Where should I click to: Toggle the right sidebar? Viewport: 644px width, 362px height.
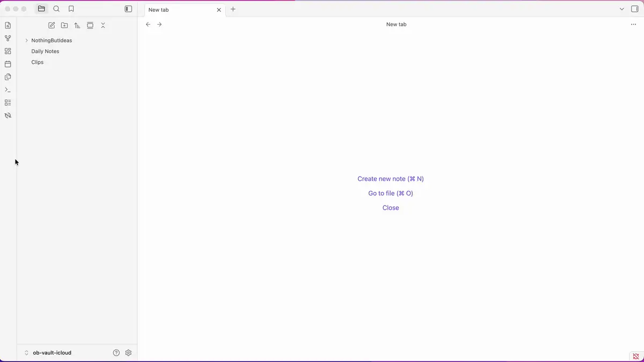click(635, 9)
